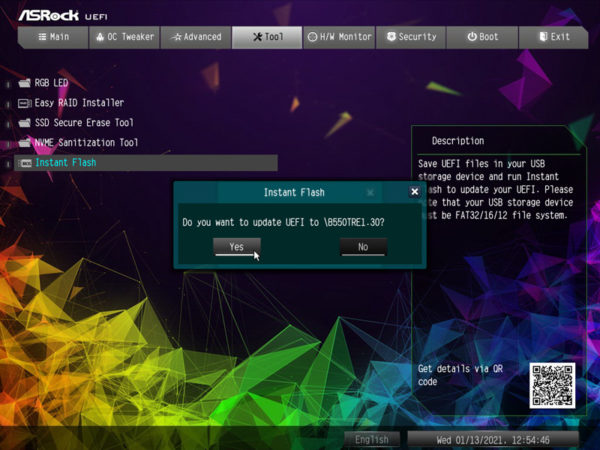Image resolution: width=600 pixels, height=450 pixels.
Task: Open Easy RAID Installer
Action: [79, 102]
